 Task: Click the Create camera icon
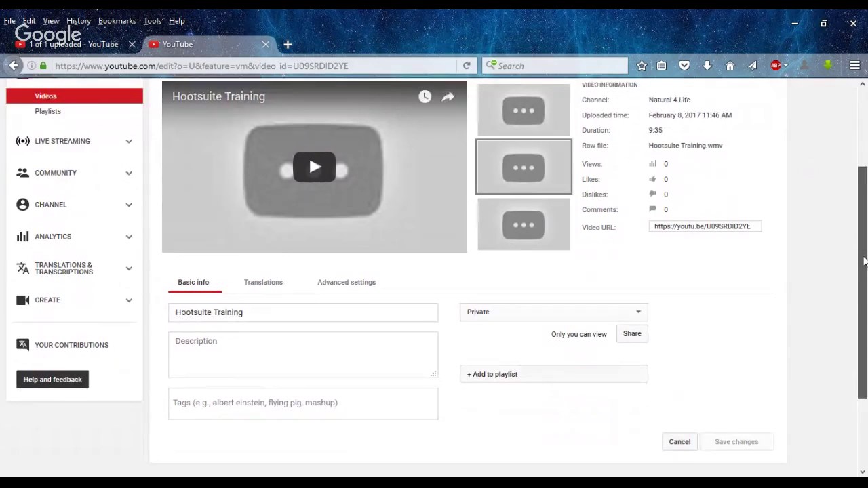(23, 300)
